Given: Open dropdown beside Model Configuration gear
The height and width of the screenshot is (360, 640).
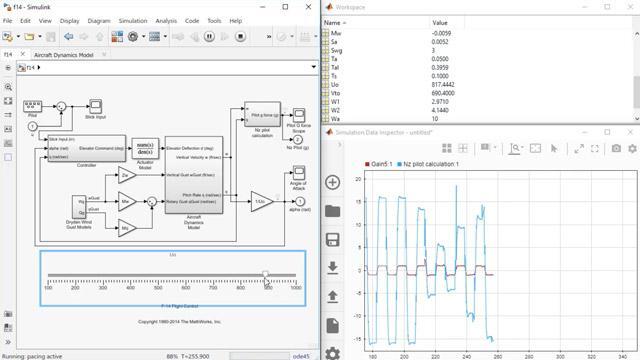Looking at the screenshot, I should 143,37.
